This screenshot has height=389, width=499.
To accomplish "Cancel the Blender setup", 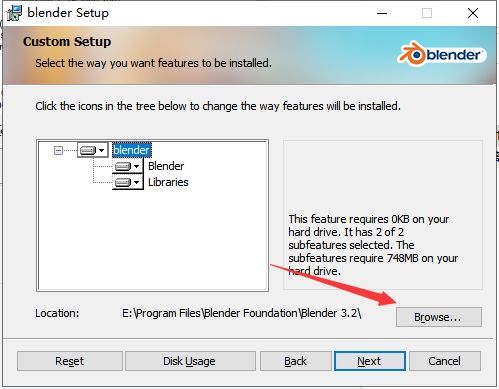I will (x=445, y=361).
